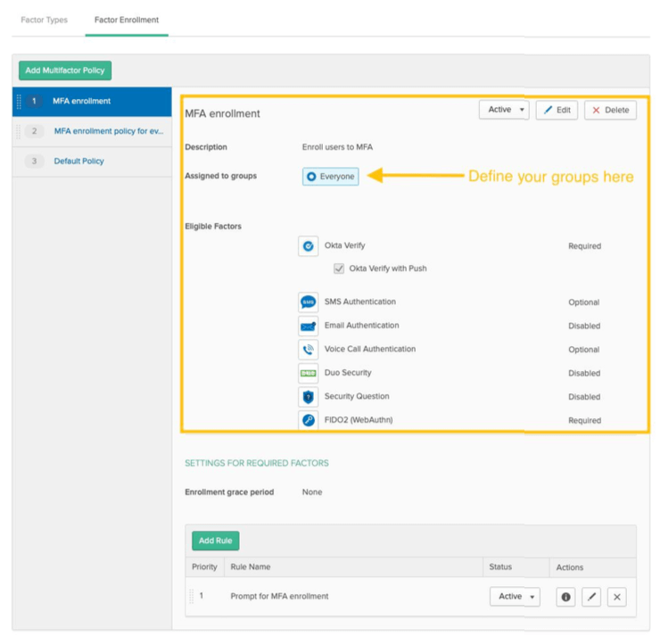660x644 pixels.
Task: Open the policy Active status dropdown
Action: click(504, 110)
